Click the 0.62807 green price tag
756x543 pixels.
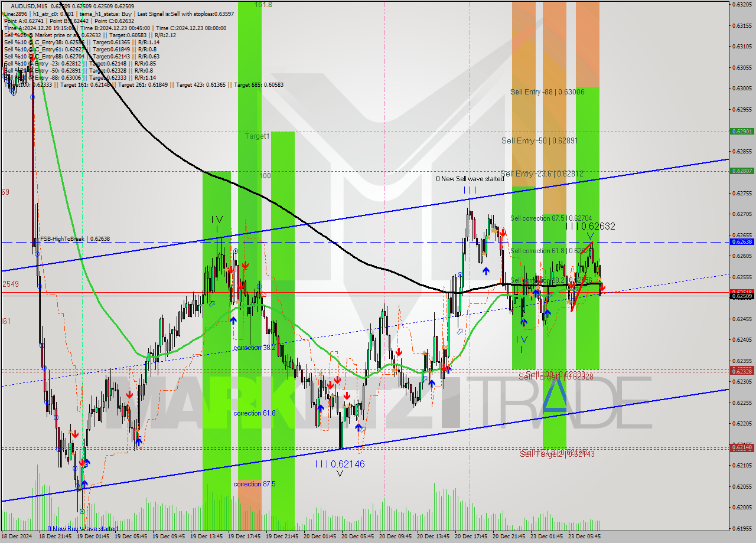[x=742, y=171]
